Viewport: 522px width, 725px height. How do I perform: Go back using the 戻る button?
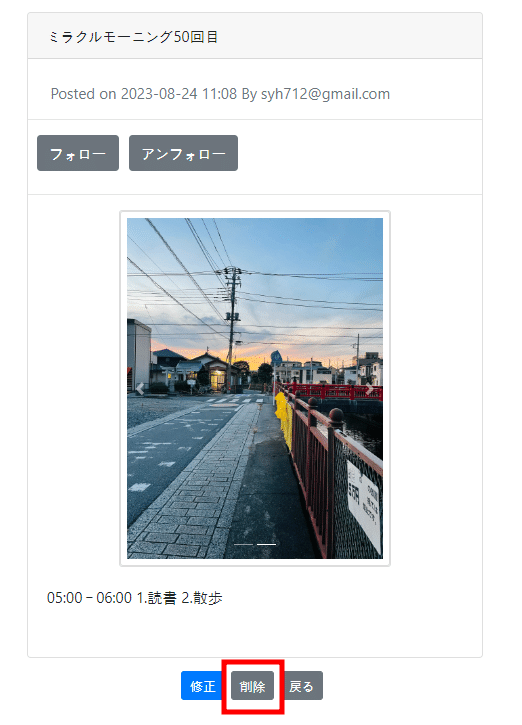tap(301, 686)
